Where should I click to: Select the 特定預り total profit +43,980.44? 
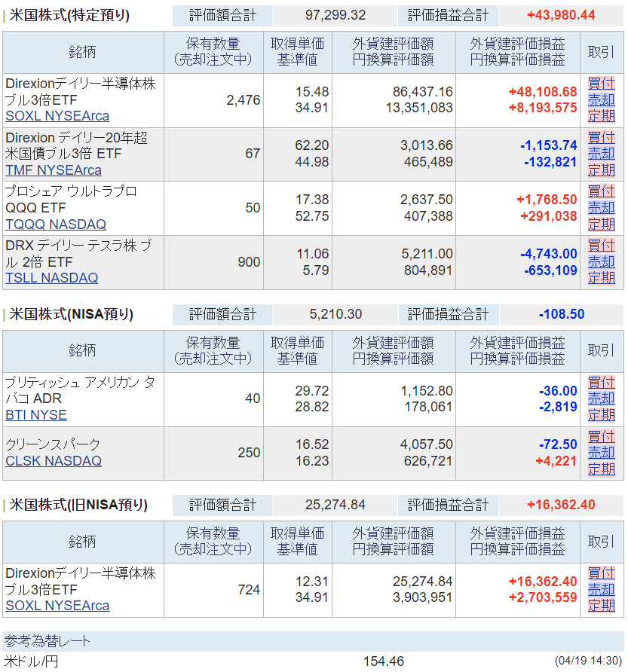coord(561,15)
